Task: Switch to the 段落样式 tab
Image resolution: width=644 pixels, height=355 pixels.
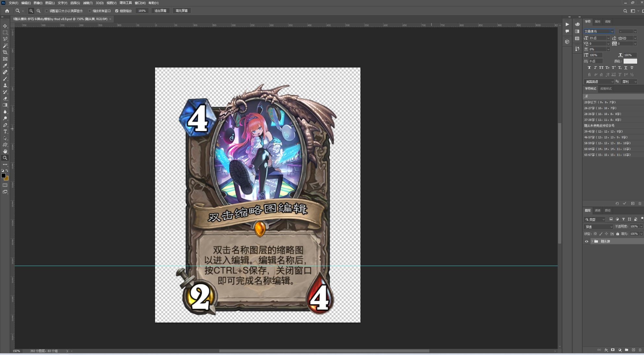Action: tap(606, 89)
